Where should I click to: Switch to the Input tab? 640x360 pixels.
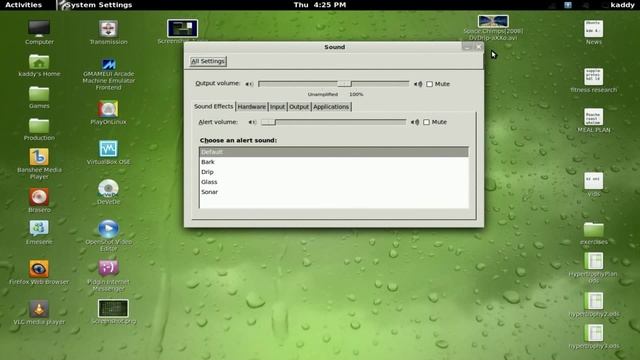tap(277, 107)
